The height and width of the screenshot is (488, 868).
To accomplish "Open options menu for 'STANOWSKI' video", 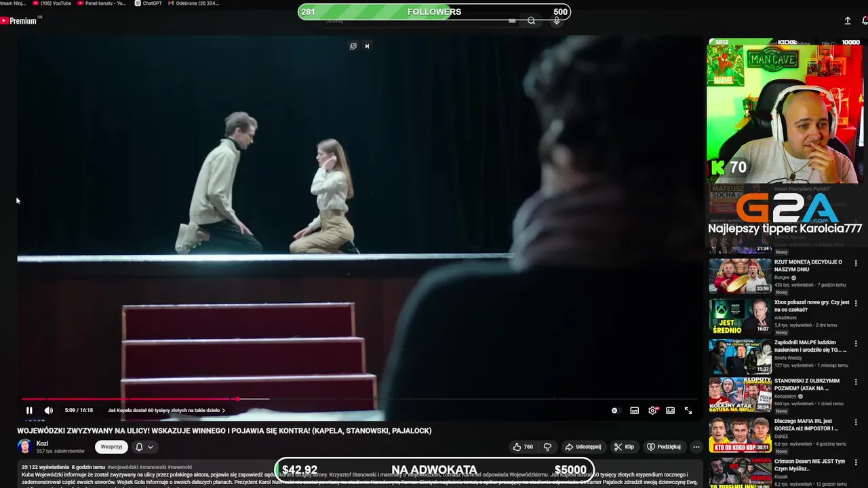I will tap(856, 382).
